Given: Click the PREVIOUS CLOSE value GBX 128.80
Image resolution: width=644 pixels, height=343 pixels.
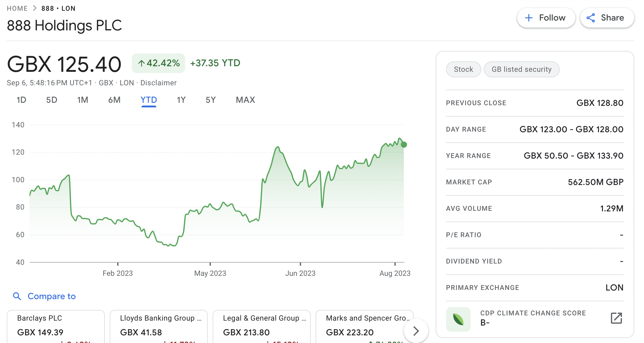Looking at the screenshot, I should tap(600, 103).
